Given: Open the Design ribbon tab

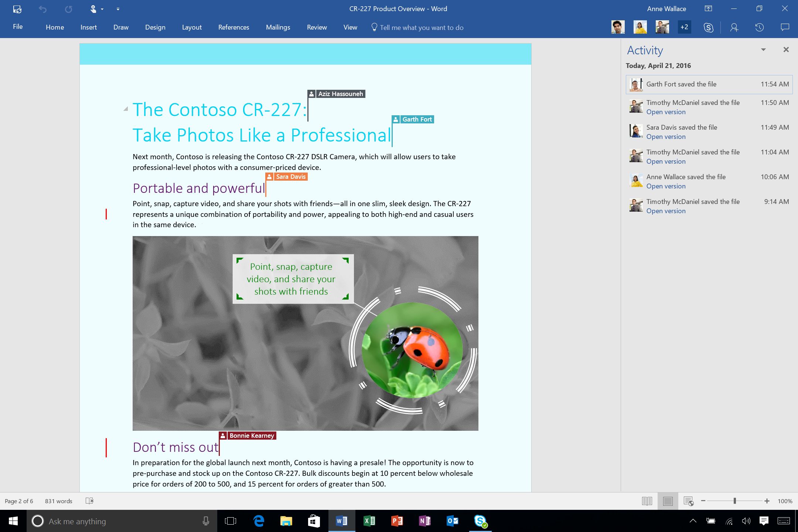Looking at the screenshot, I should (x=155, y=27).
